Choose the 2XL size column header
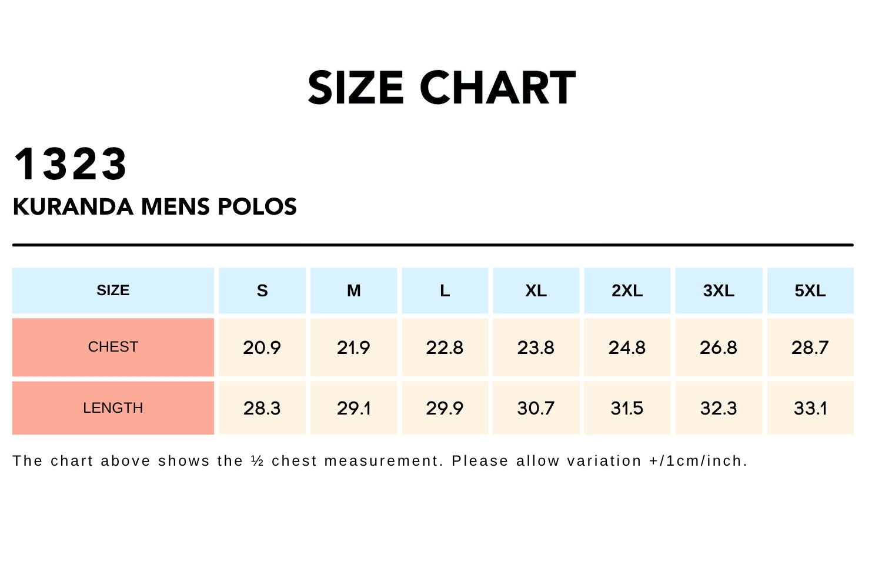 click(x=627, y=290)
